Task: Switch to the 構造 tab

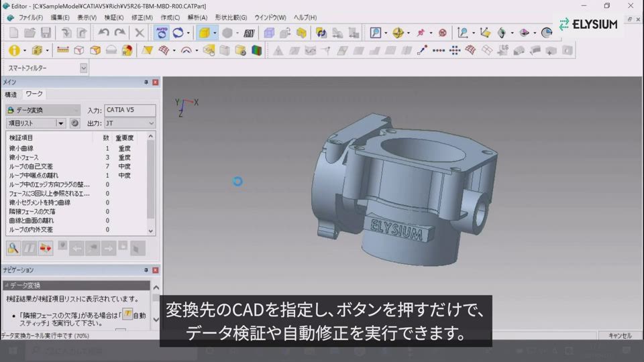Action: [x=11, y=95]
